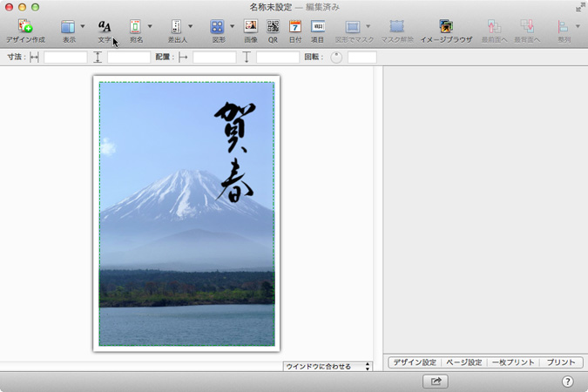Open the ウインドウに合わせる zoom popup

pos(328,367)
